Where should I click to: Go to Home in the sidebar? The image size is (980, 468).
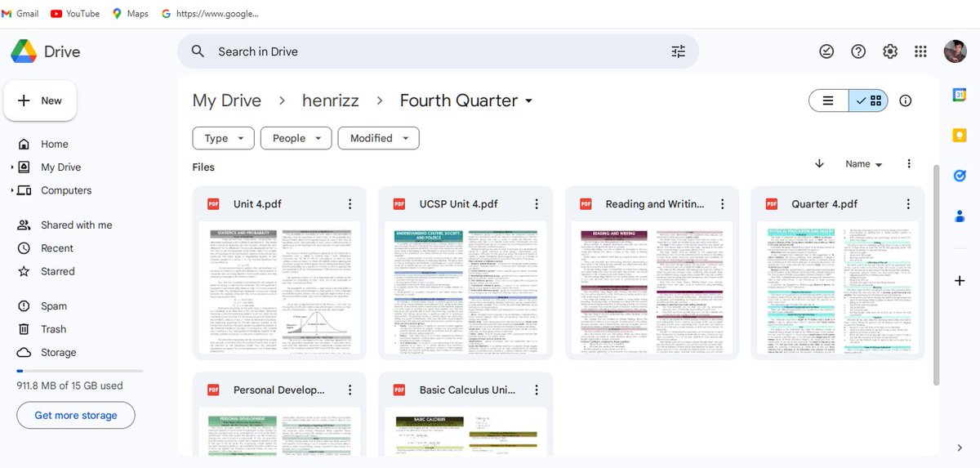55,144
